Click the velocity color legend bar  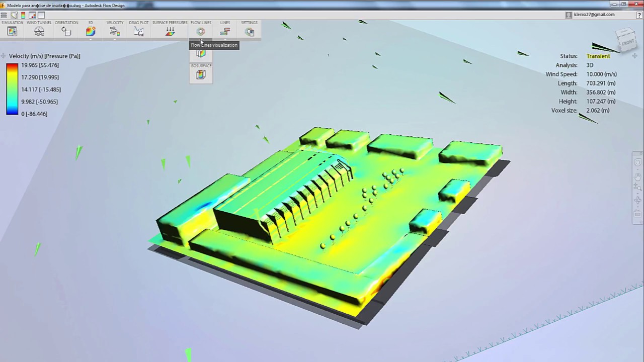(12, 89)
